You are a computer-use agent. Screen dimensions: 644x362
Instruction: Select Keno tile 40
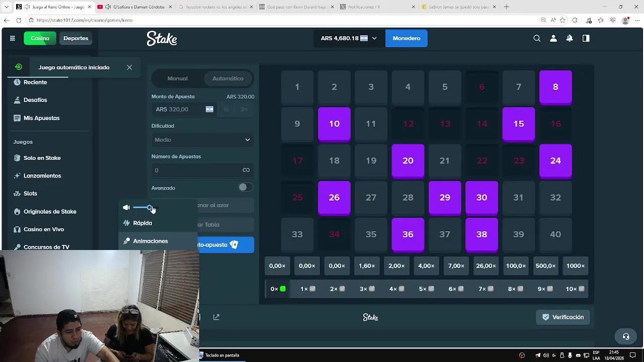pos(555,234)
